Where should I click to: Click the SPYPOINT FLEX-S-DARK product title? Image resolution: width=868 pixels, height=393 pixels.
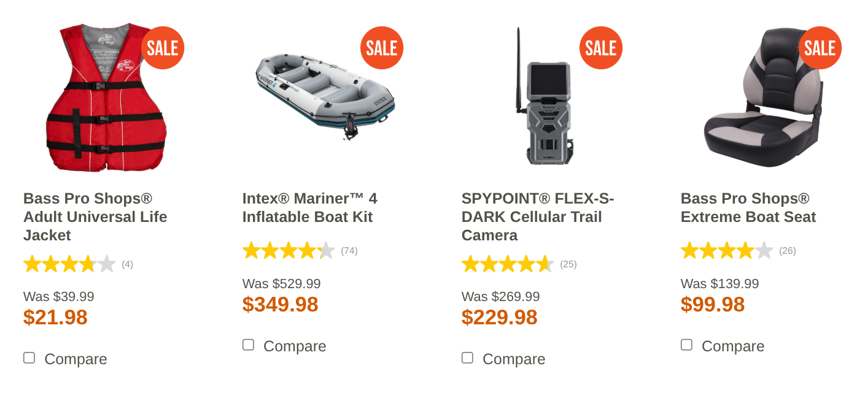pyautogui.click(x=537, y=216)
